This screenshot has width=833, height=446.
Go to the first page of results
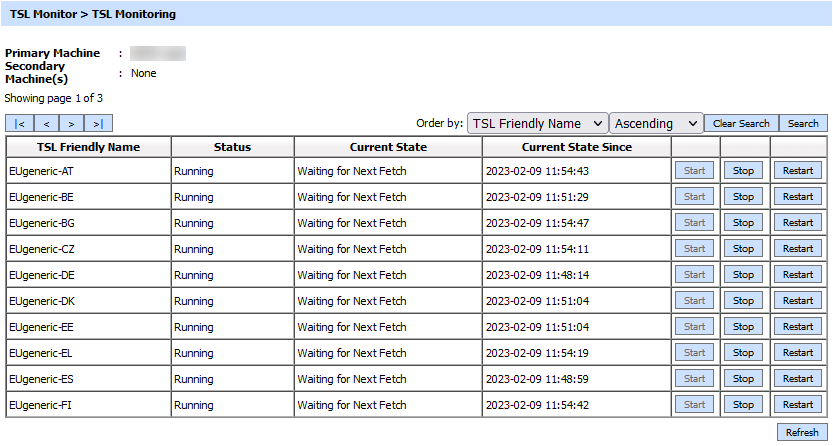19,124
